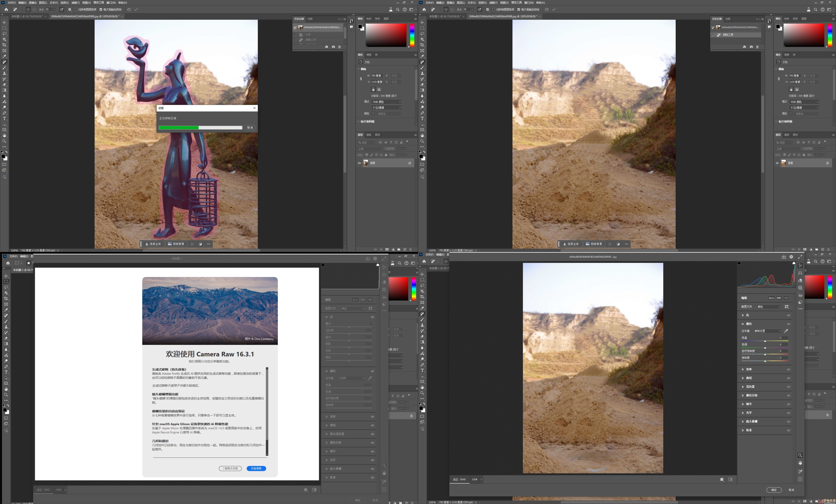
Task: Expand Mixer section in bottom-right Camera Raw
Action: click(743, 387)
